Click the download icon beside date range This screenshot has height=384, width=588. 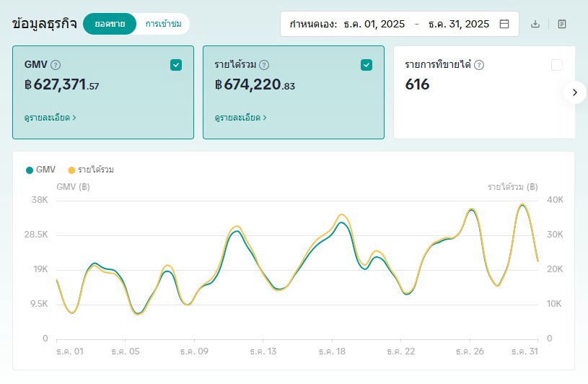coord(535,24)
